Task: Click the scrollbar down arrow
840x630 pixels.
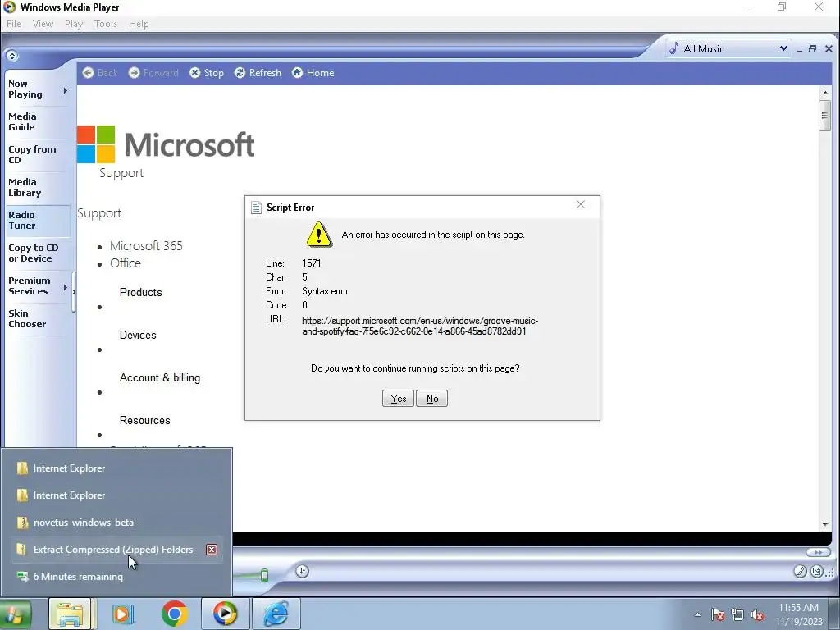Action: 825,525
